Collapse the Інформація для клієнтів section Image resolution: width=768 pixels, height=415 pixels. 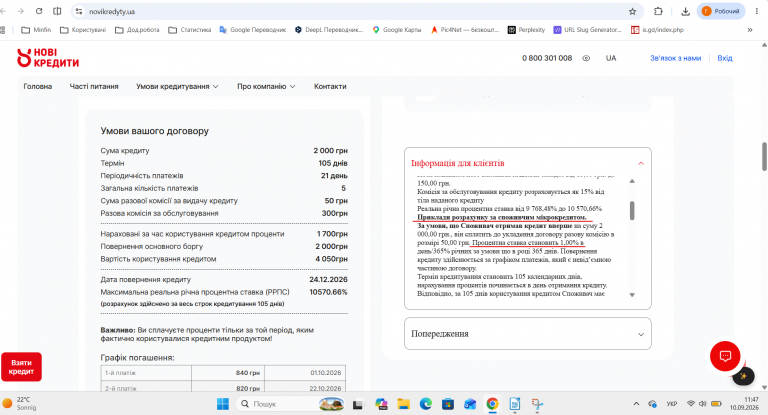tap(528, 163)
